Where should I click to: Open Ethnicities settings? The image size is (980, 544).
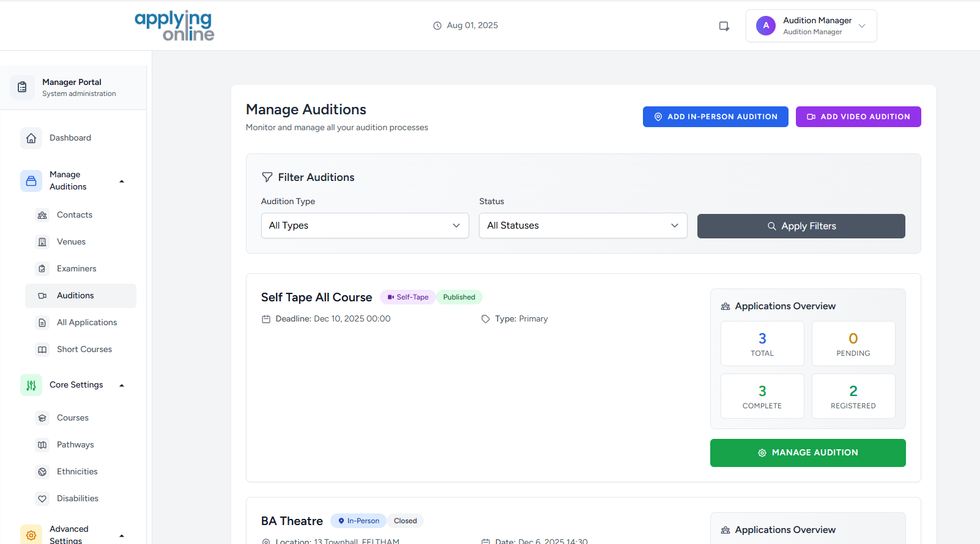click(x=77, y=472)
